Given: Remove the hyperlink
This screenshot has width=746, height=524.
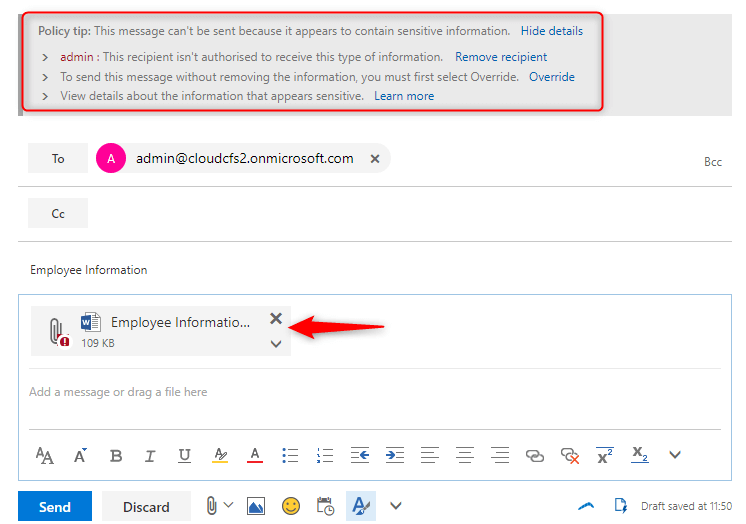Looking at the screenshot, I should tap(570, 456).
